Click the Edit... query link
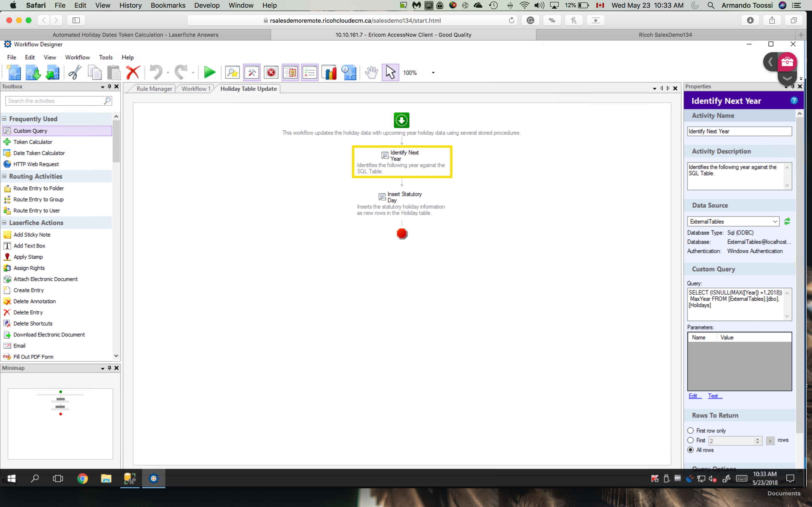The height and width of the screenshot is (507, 812). click(695, 396)
